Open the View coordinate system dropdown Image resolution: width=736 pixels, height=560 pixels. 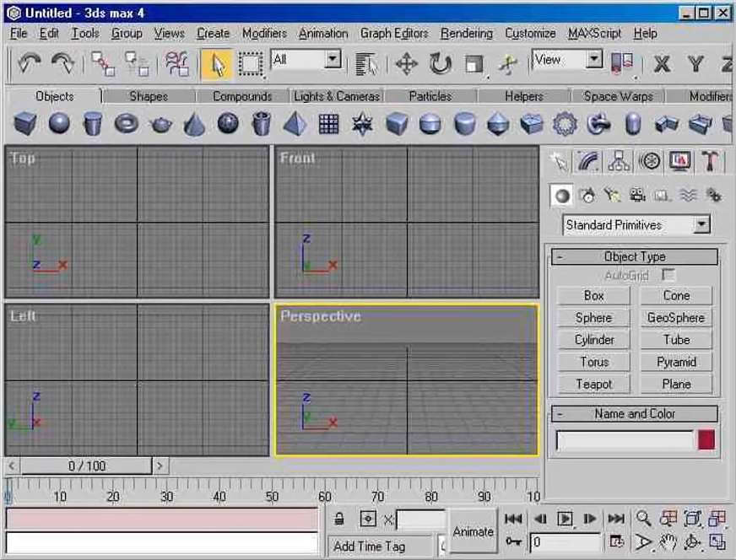(594, 60)
